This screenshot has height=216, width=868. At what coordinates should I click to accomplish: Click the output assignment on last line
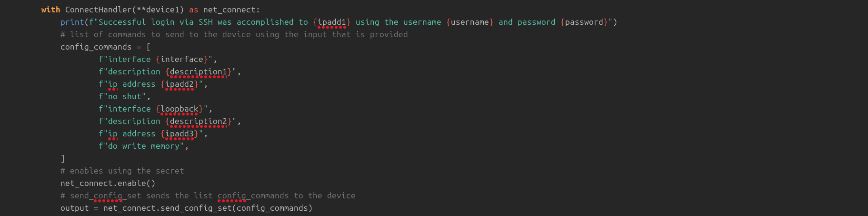[186, 208]
